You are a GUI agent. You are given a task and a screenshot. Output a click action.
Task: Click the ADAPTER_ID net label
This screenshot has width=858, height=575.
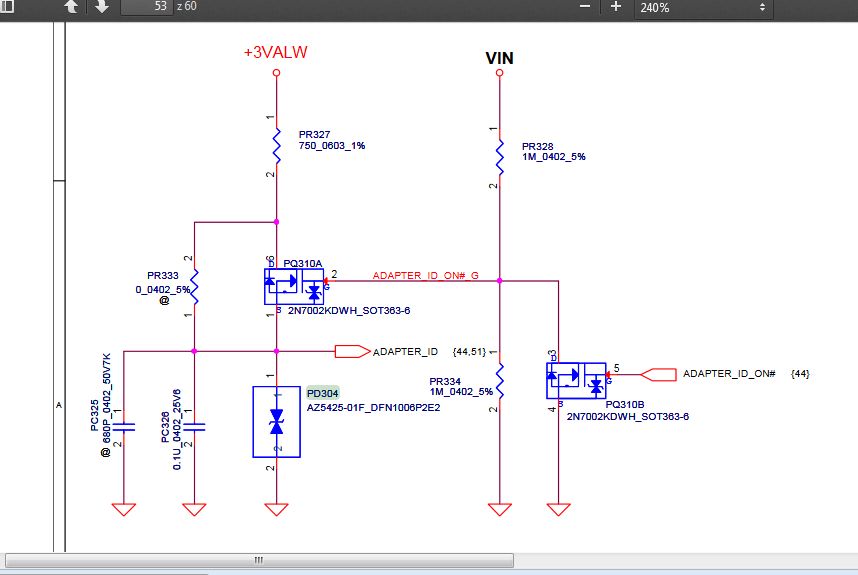[x=405, y=352]
